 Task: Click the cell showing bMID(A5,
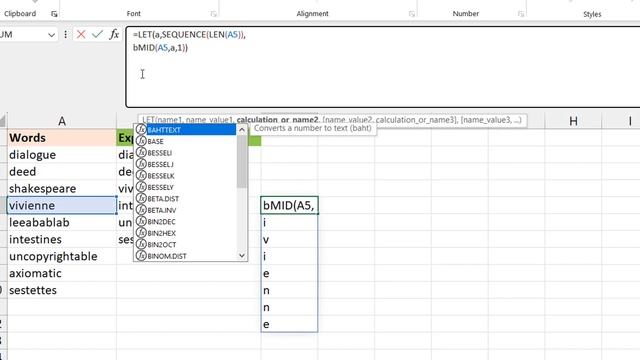pyautogui.click(x=289, y=205)
